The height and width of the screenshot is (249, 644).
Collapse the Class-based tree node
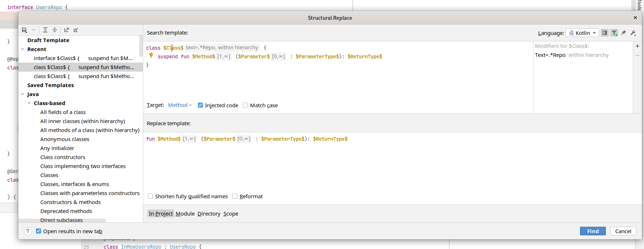coord(29,103)
